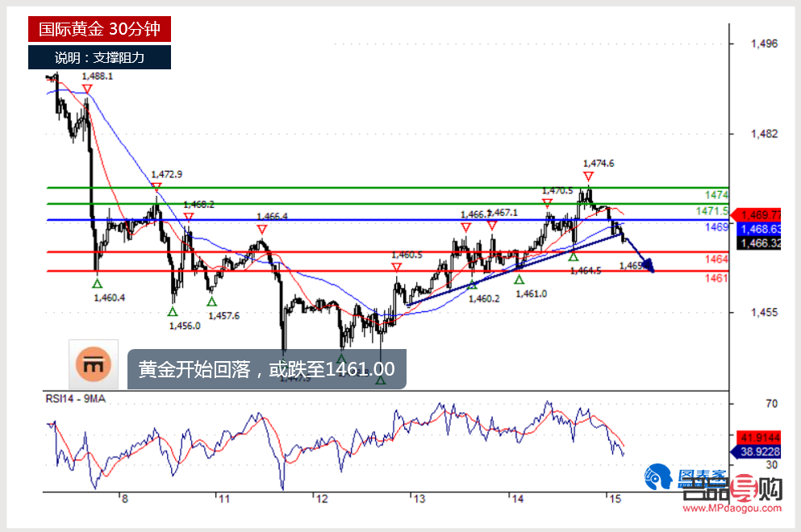Select the green triangle above 1,456.0
This screenshot has height=532, width=801.
click(x=173, y=311)
